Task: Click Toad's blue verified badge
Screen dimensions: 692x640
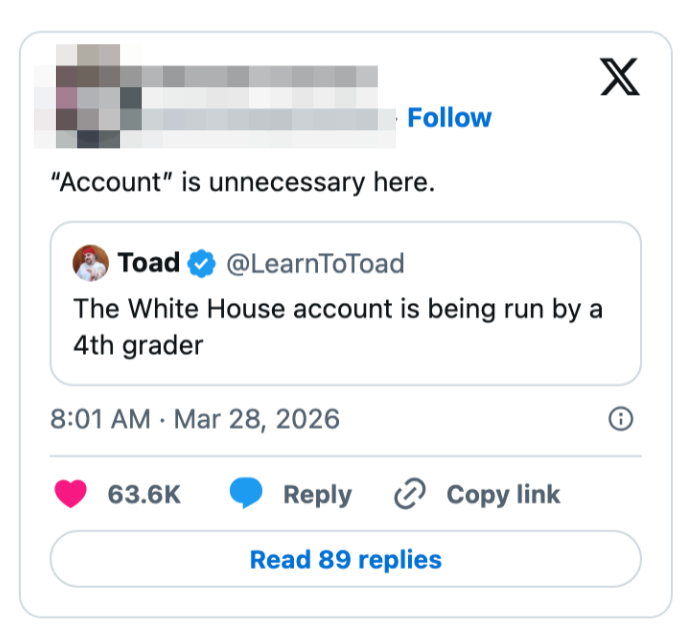Action: (x=203, y=264)
